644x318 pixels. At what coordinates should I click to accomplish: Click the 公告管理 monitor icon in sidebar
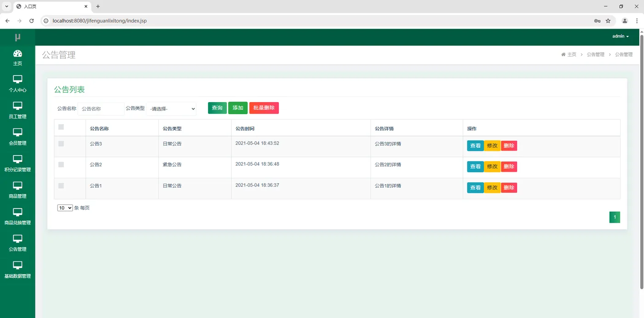pos(17,239)
